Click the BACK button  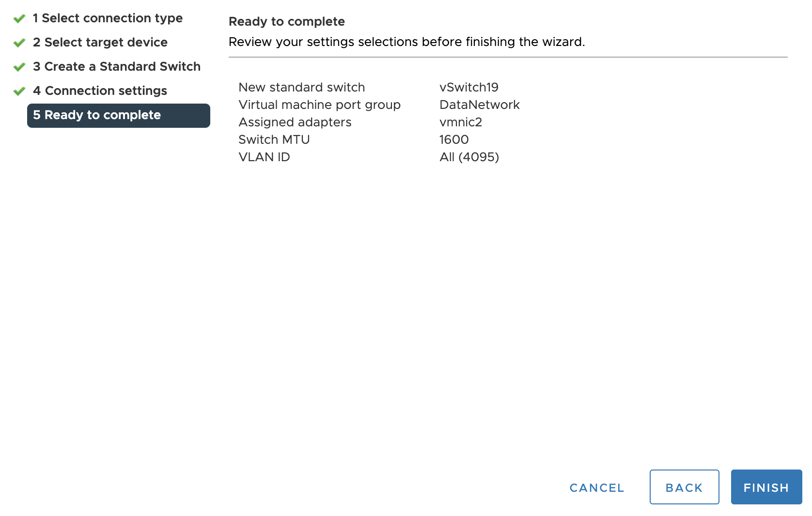(x=684, y=487)
